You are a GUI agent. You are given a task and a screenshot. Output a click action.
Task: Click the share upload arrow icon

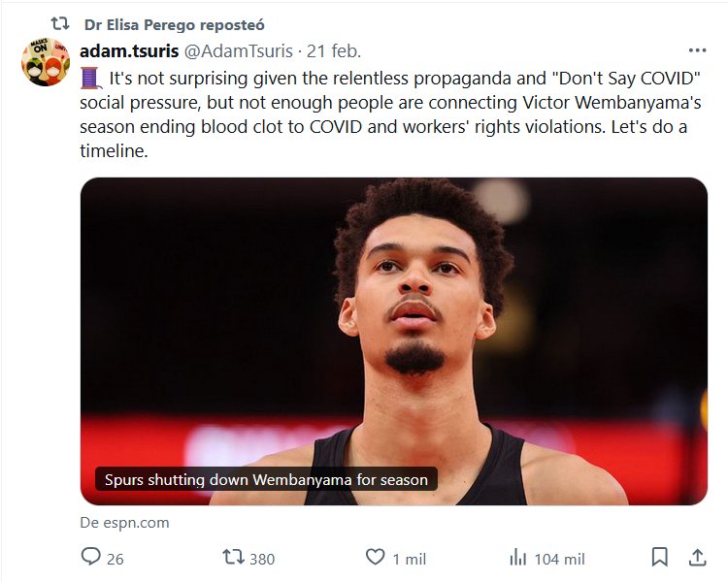point(697,558)
